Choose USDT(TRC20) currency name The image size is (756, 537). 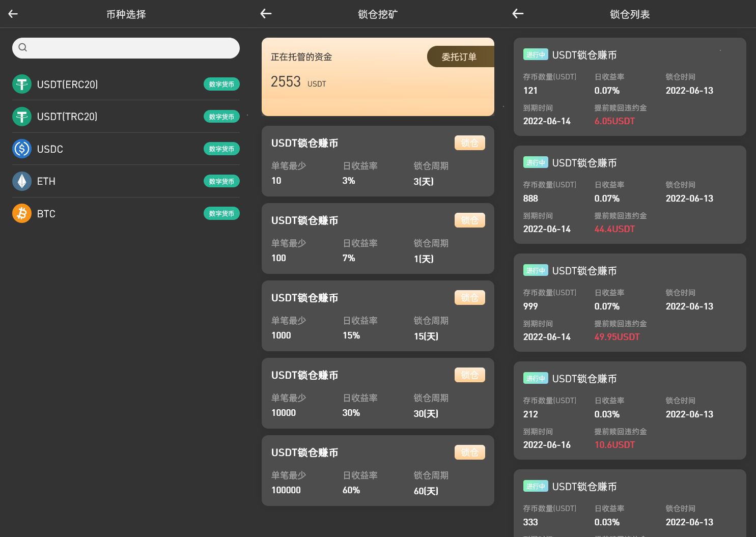[x=67, y=117]
